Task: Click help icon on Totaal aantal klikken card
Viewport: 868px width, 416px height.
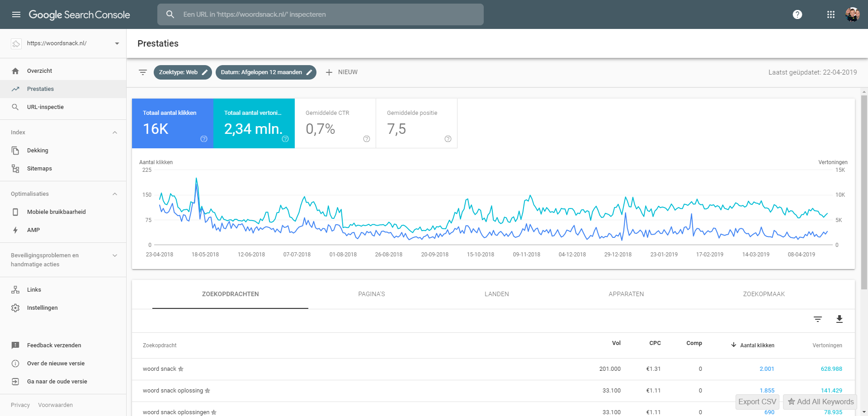Action: pyautogui.click(x=204, y=139)
